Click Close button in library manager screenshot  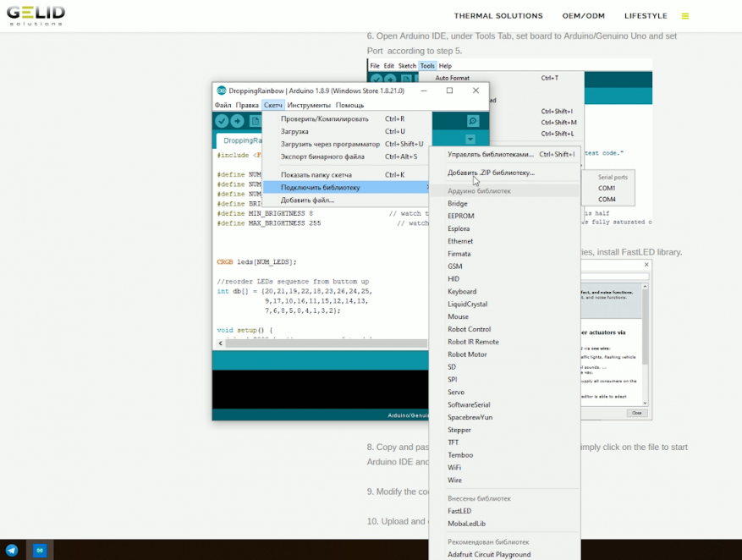tap(636, 413)
